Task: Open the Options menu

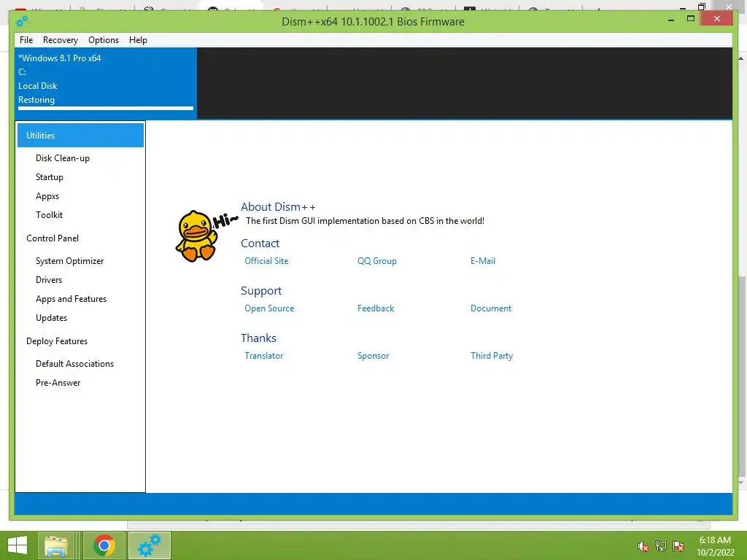Action: coord(104,40)
